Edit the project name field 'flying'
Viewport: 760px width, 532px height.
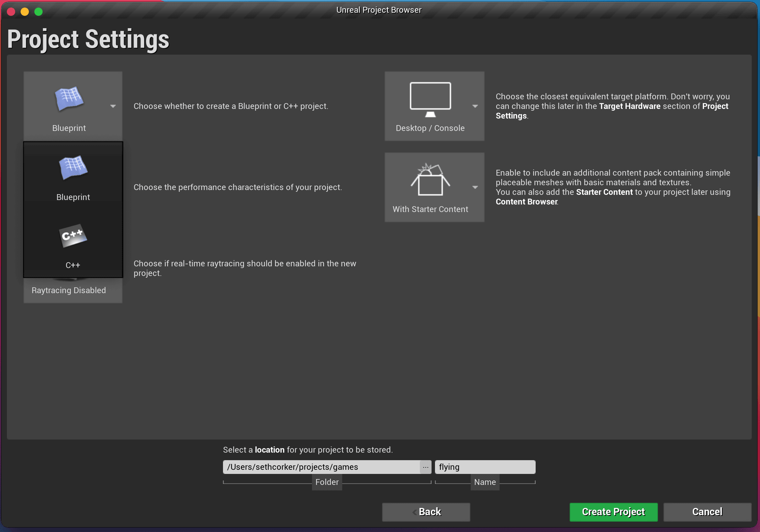tap(484, 467)
